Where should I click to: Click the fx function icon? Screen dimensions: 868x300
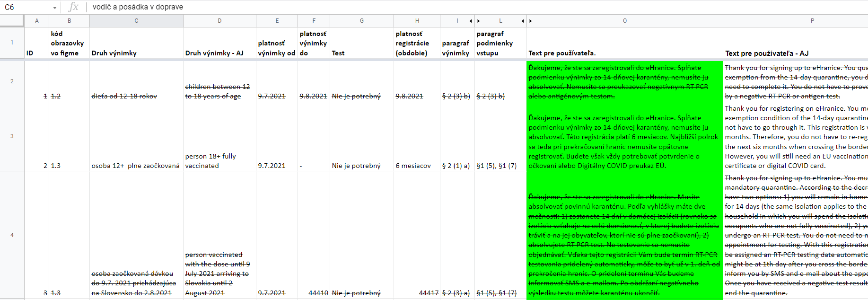pos(73,7)
